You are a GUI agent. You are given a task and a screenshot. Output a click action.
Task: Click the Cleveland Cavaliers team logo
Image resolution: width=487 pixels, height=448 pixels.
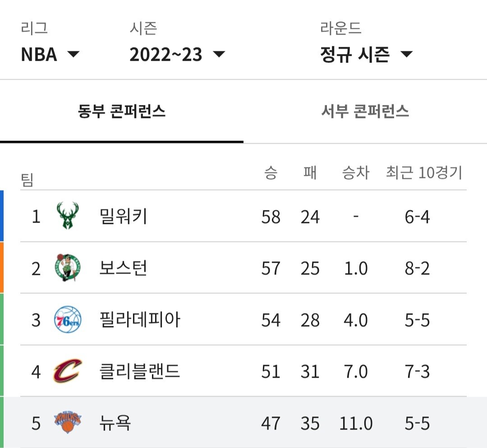click(x=67, y=371)
